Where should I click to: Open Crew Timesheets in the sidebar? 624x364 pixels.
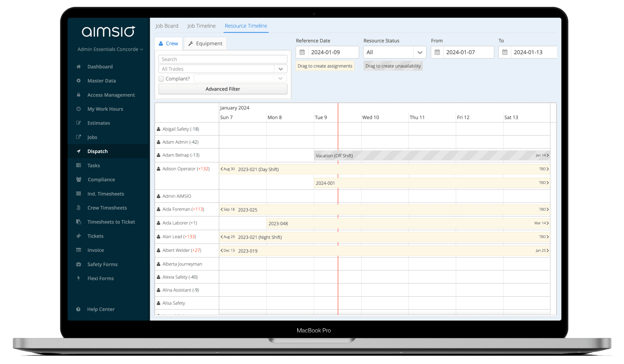107,208
